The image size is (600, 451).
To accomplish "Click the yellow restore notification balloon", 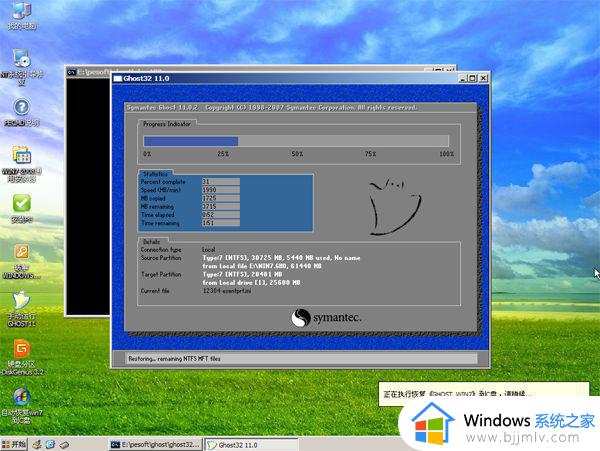I will (484, 394).
